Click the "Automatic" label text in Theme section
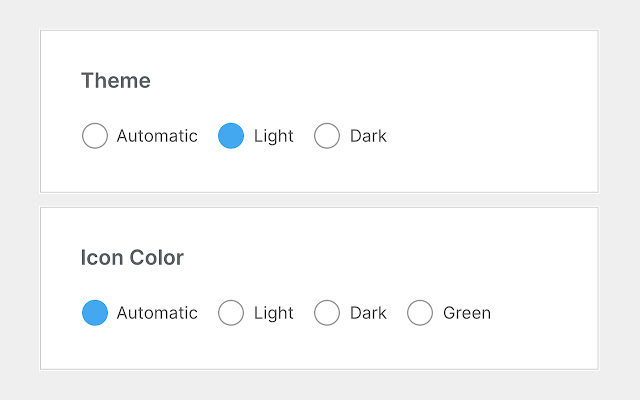Viewport: 640px width, 400px height. point(157,136)
